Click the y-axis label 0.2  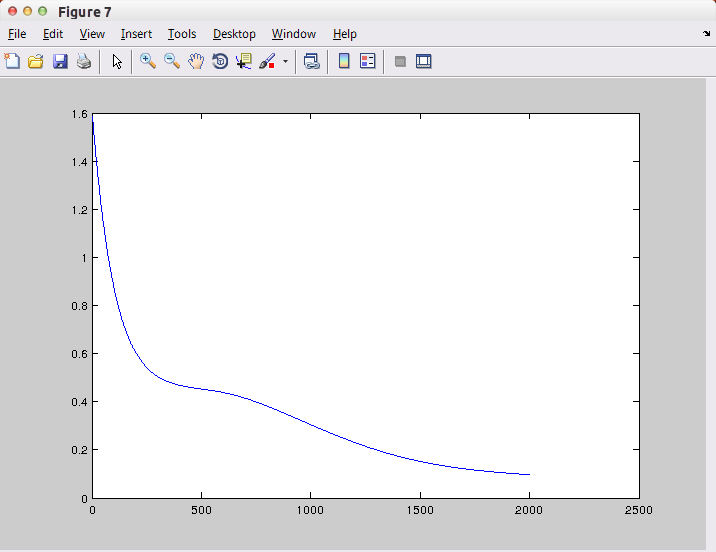coord(79,450)
